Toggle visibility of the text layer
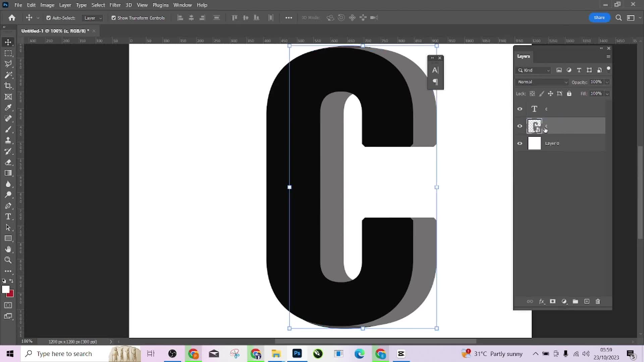Image resolution: width=644 pixels, height=362 pixels. (x=520, y=109)
